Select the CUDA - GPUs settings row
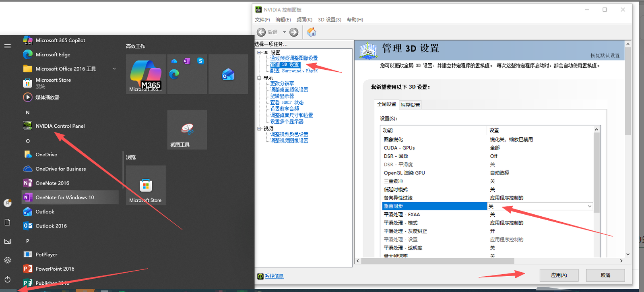Screen dimensions: 644x292 (x=487, y=148)
